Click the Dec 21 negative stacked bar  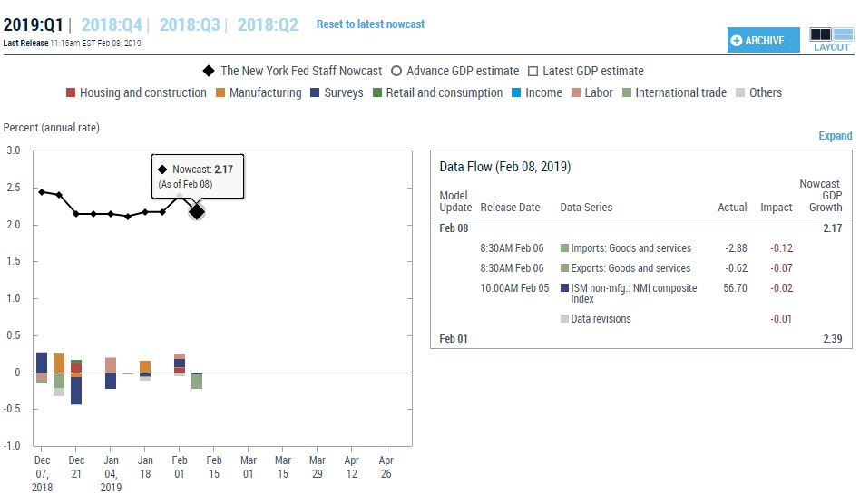tap(76, 390)
